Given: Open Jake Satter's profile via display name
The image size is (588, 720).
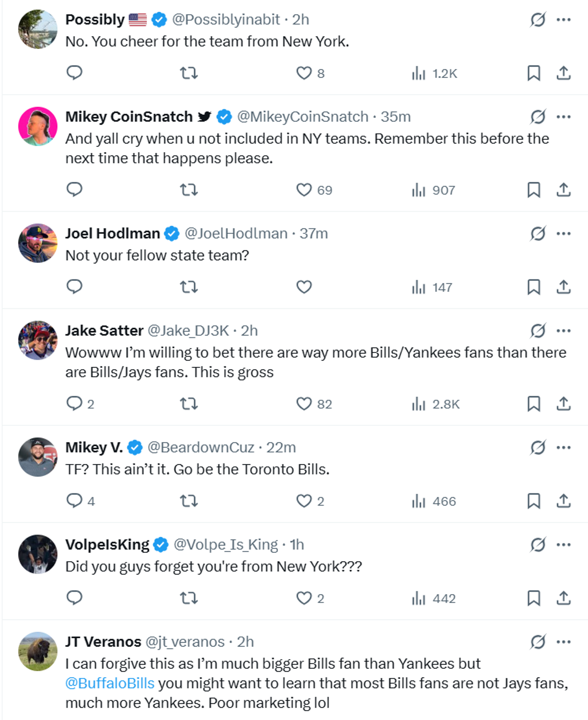Looking at the screenshot, I should tap(104, 331).
